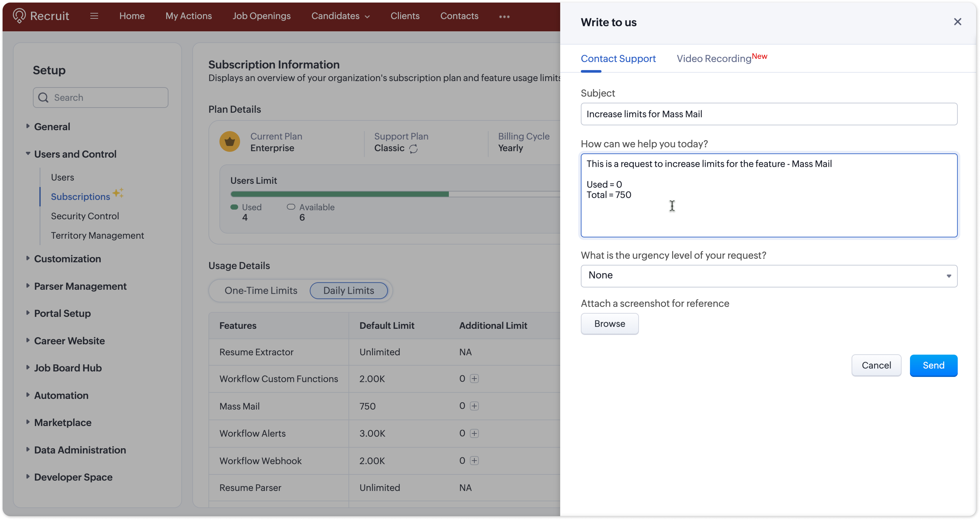Image resolution: width=980 pixels, height=520 pixels.
Task: Collapse Users and Control section
Action: pyautogui.click(x=75, y=154)
